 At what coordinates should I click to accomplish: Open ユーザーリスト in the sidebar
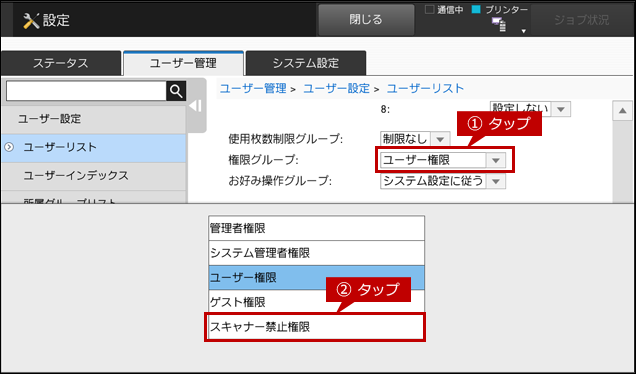pos(94,147)
